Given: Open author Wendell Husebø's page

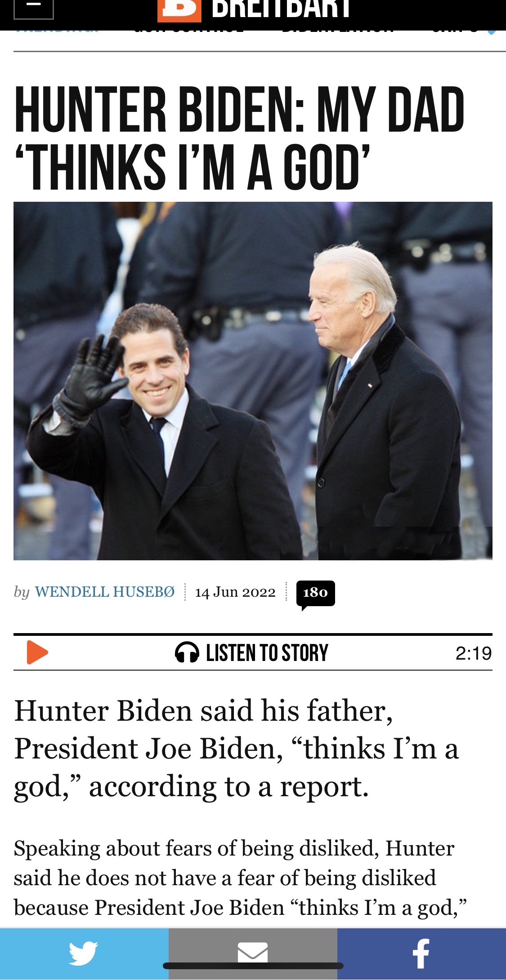Looking at the screenshot, I should (x=105, y=592).
